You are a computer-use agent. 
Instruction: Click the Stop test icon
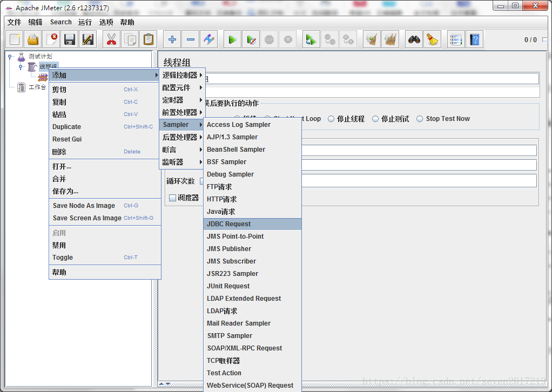click(270, 39)
